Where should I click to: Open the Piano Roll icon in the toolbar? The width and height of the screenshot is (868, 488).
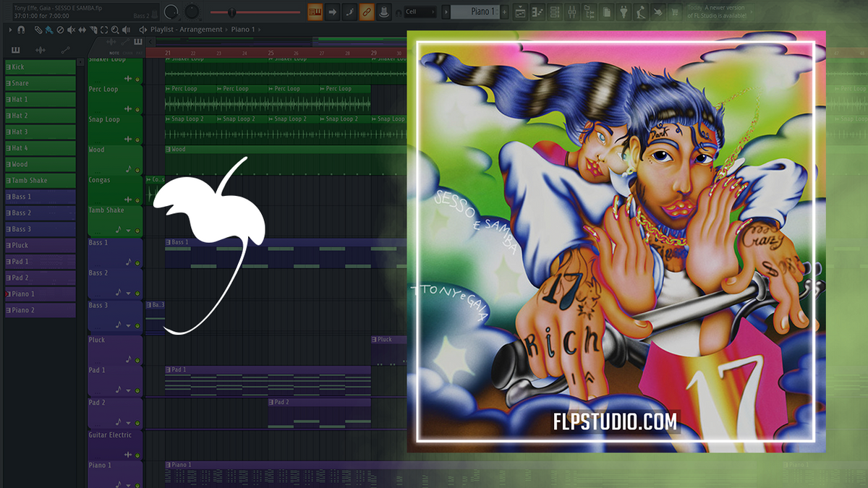pyautogui.click(x=537, y=12)
